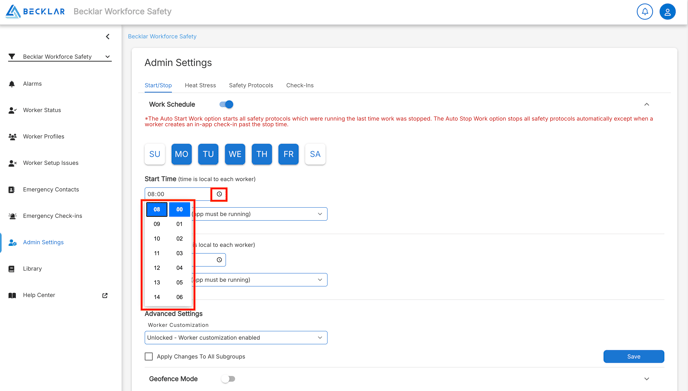Switch to the Check-Ins tab

click(300, 85)
